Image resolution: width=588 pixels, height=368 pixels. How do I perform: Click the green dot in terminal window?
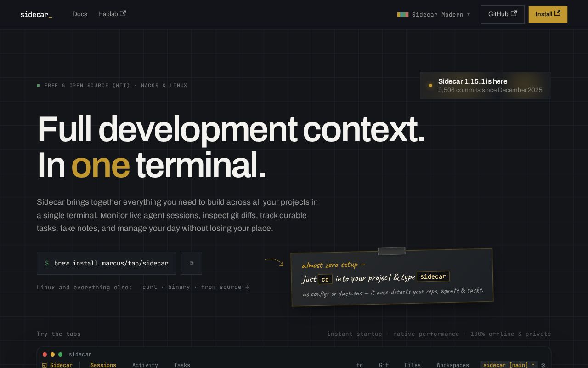[x=60, y=354]
